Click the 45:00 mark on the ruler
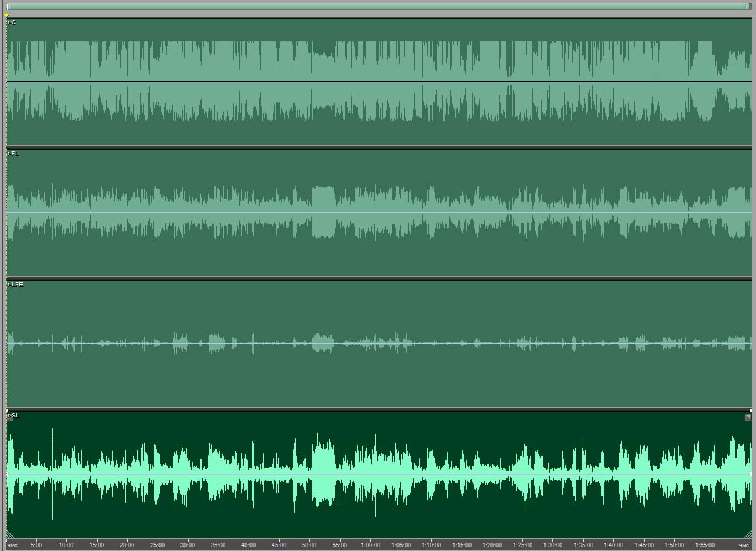 tap(279, 545)
